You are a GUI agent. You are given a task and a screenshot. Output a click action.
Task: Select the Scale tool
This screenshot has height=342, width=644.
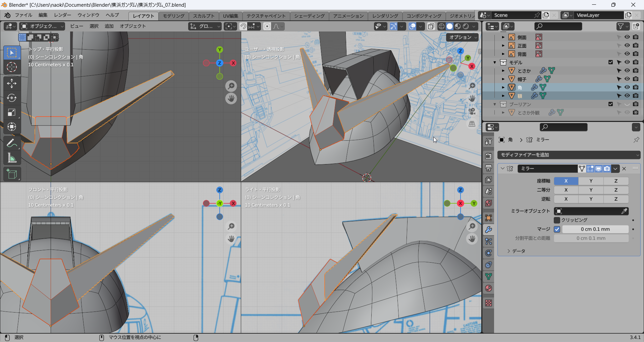12,113
